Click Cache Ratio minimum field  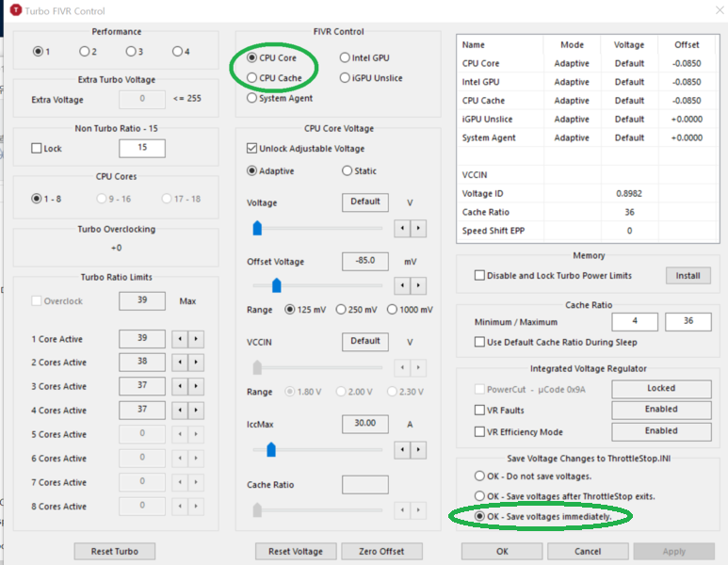coord(635,322)
